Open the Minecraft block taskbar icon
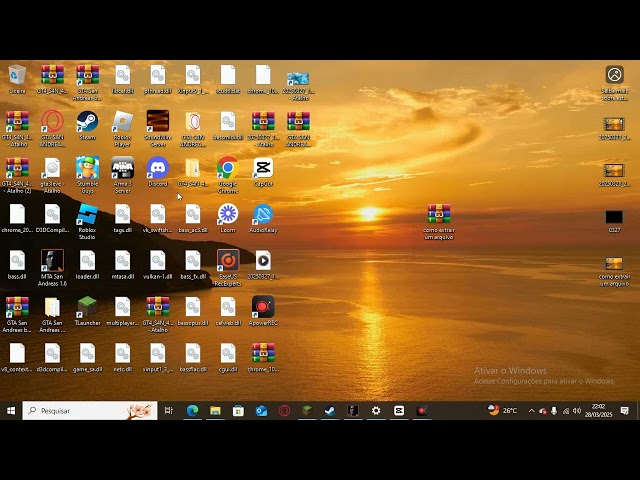Screen dimensions: 640x480 pos(307,411)
